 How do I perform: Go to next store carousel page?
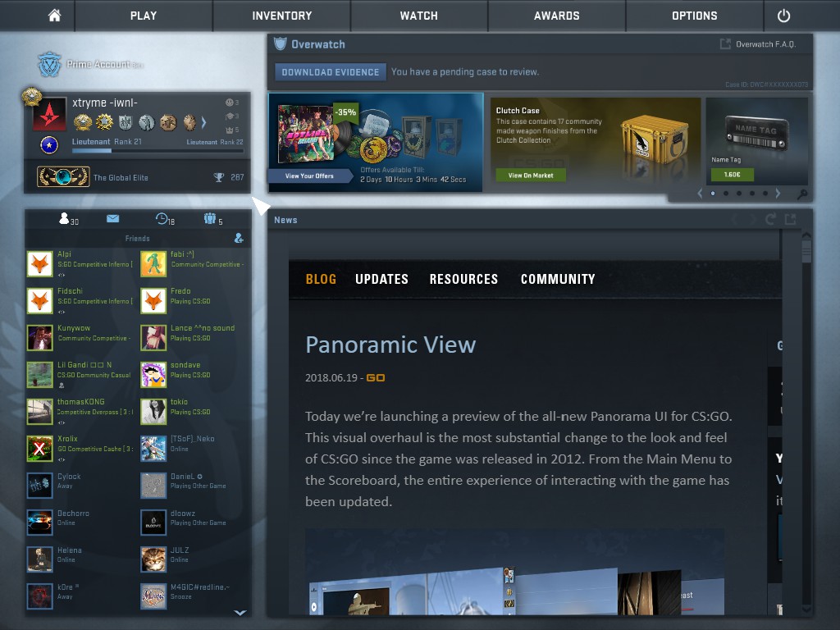pos(778,194)
